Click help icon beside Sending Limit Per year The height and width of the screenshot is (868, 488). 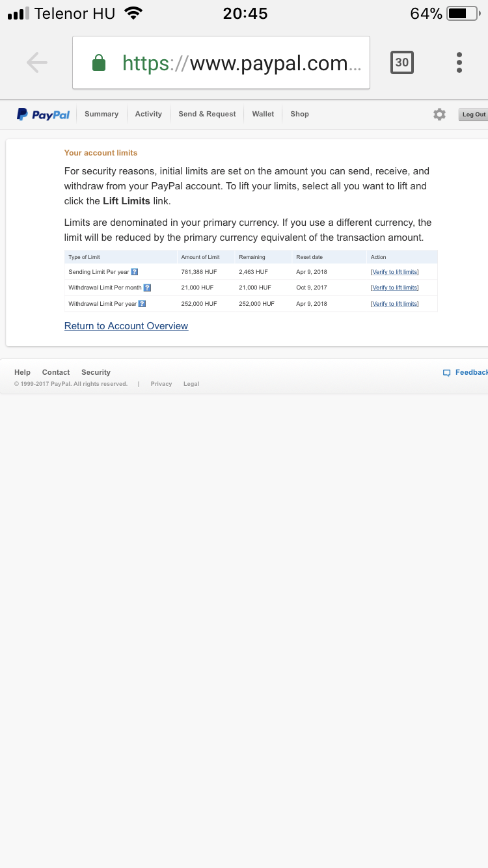(135, 272)
